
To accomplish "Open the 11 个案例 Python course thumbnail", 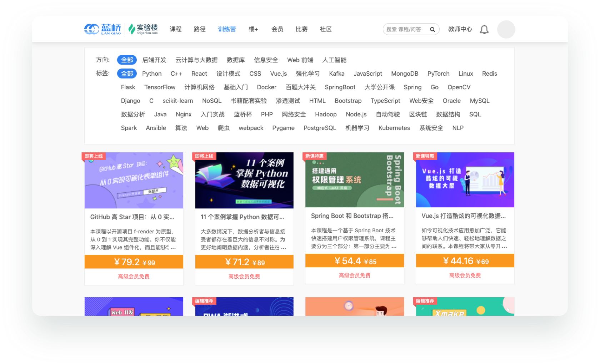I will coord(244,180).
